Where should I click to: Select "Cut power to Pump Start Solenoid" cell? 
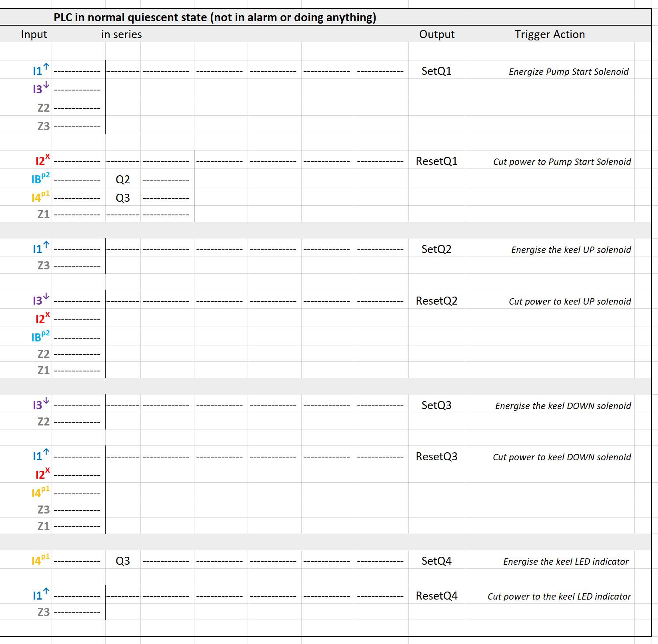(562, 162)
